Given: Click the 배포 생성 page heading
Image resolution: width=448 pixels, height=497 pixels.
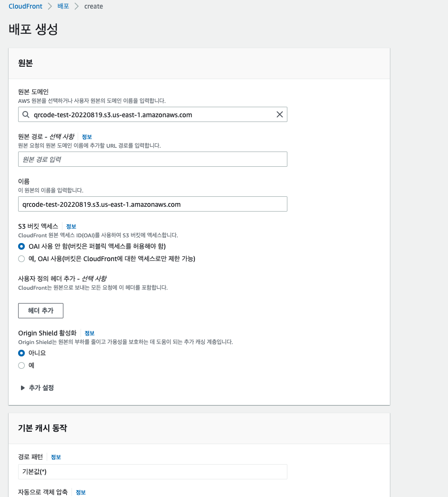Looking at the screenshot, I should point(33,29).
